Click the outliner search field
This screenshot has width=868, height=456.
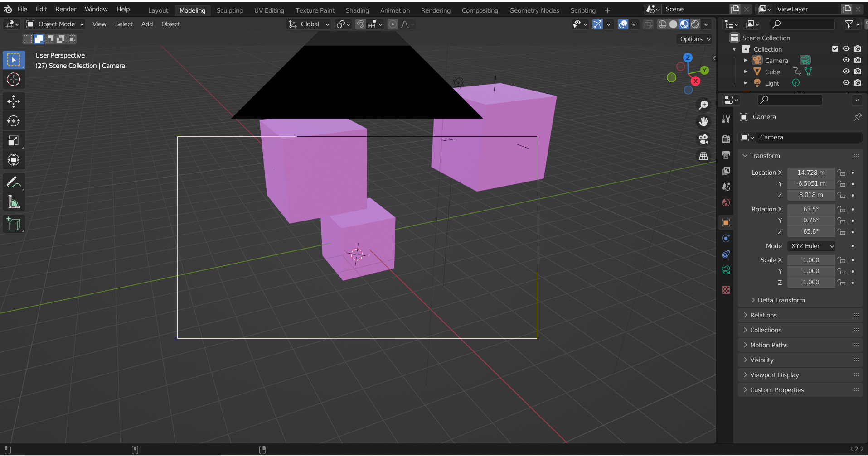coord(802,24)
